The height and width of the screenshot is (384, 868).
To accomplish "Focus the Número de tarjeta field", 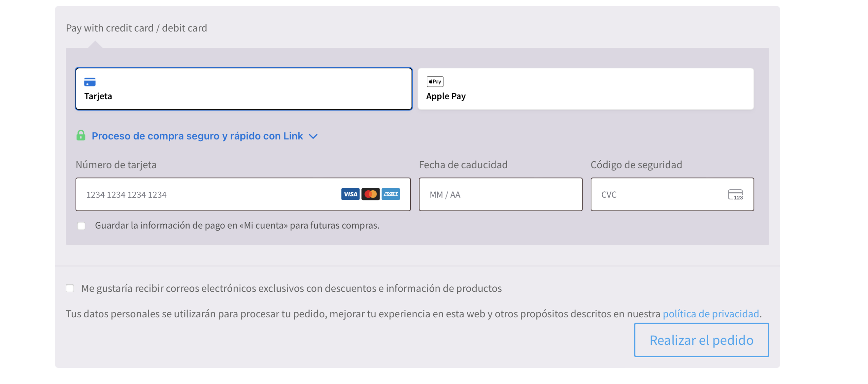I will (243, 194).
